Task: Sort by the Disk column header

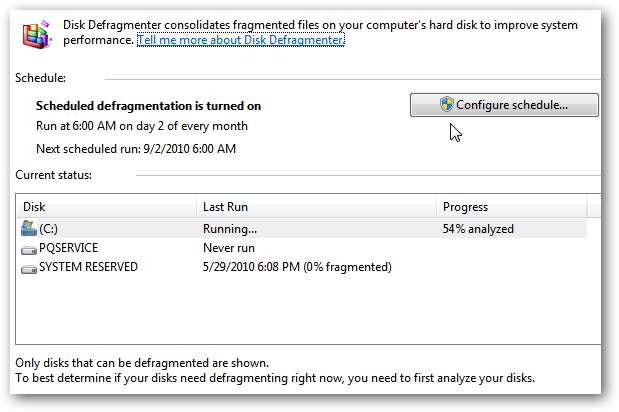Action: click(107, 207)
